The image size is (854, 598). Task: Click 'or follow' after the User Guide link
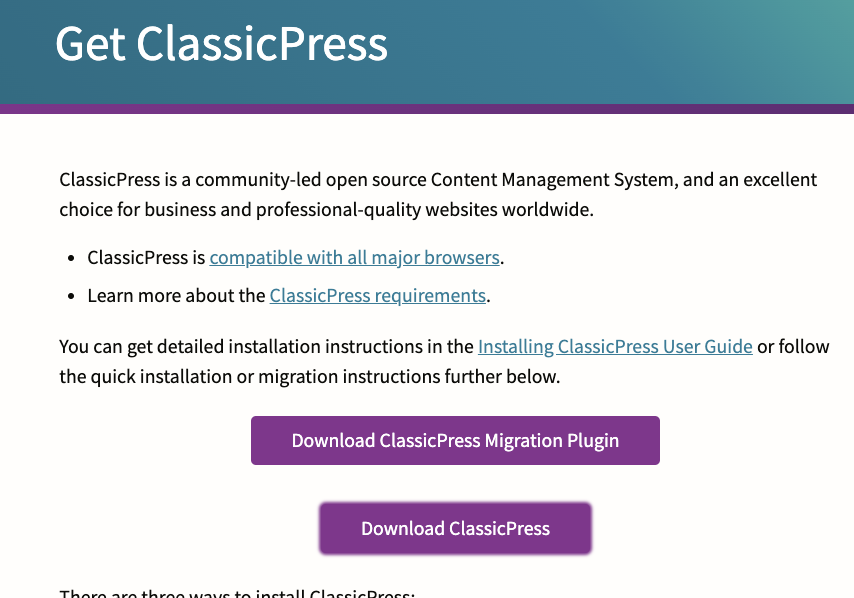(792, 347)
